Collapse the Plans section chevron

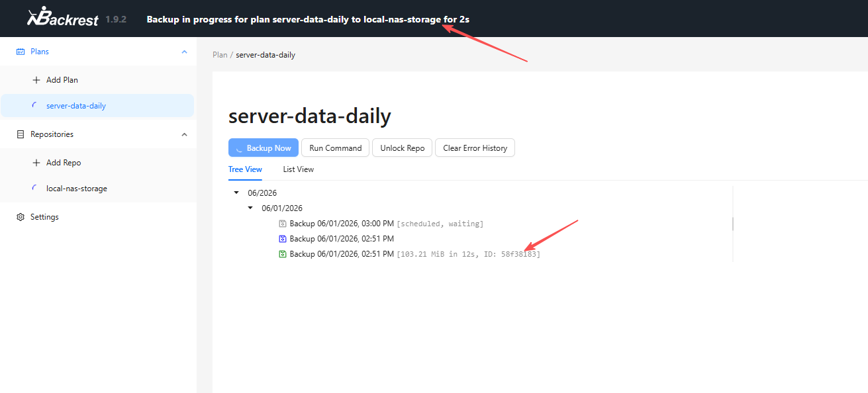[x=184, y=52]
